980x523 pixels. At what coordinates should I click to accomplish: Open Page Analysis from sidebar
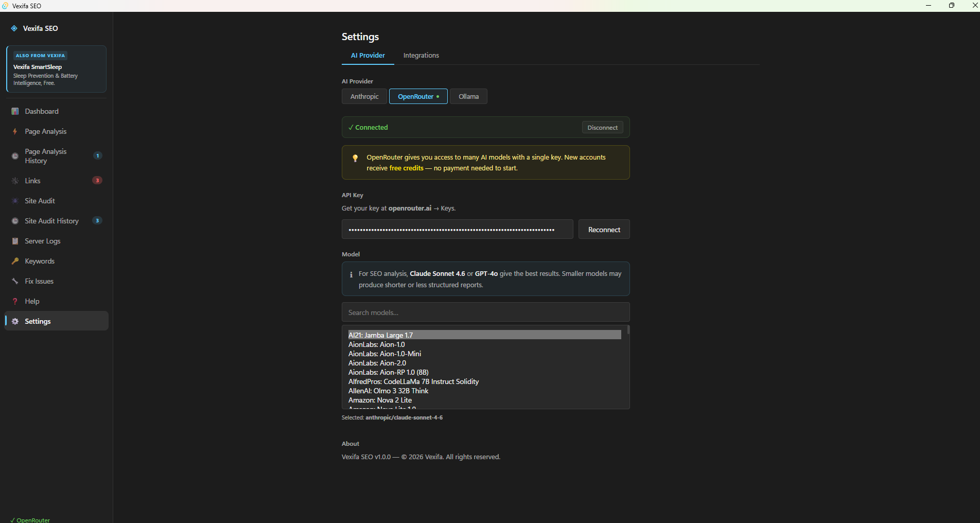(x=57, y=131)
